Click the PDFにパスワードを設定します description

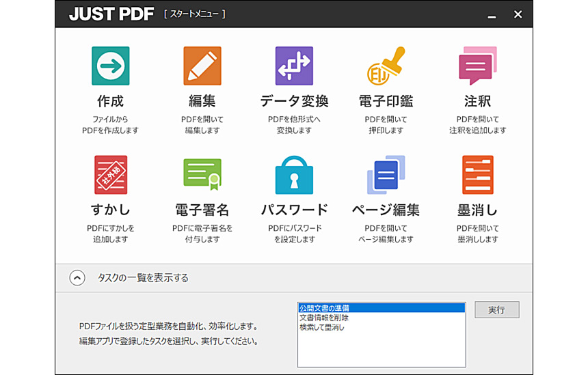tap(295, 234)
